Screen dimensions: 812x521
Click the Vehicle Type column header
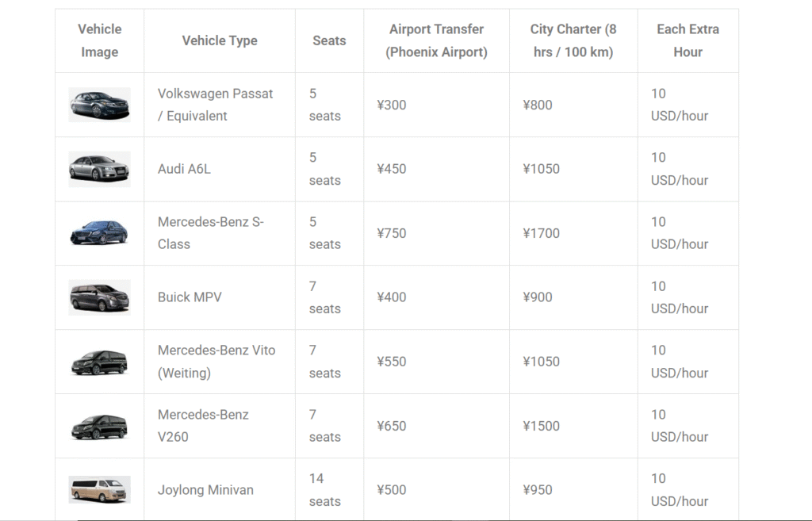(x=220, y=40)
